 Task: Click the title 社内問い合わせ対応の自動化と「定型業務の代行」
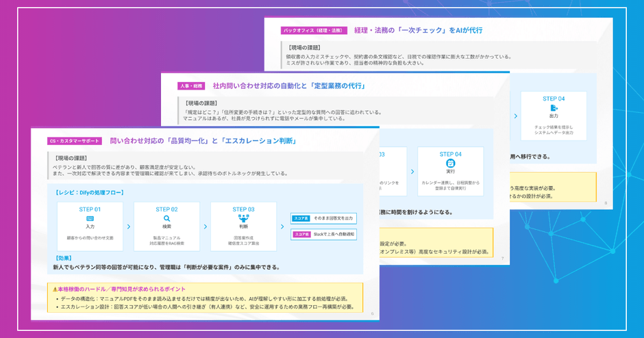pyautogui.click(x=289, y=86)
